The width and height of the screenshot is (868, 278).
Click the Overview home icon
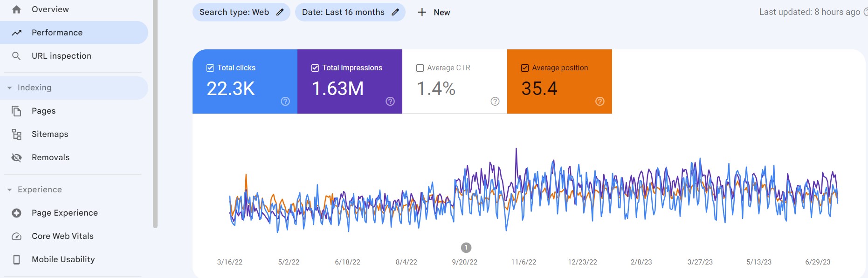(16, 9)
